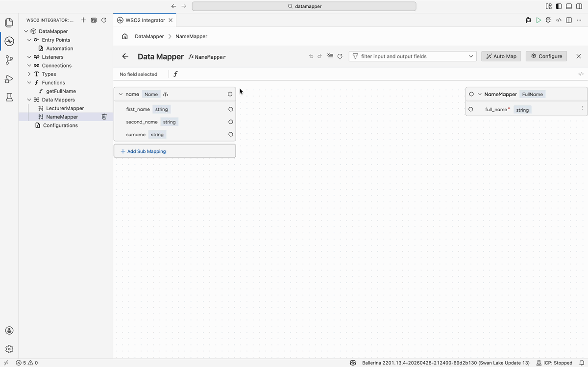Collapse the Functions node

(29, 83)
